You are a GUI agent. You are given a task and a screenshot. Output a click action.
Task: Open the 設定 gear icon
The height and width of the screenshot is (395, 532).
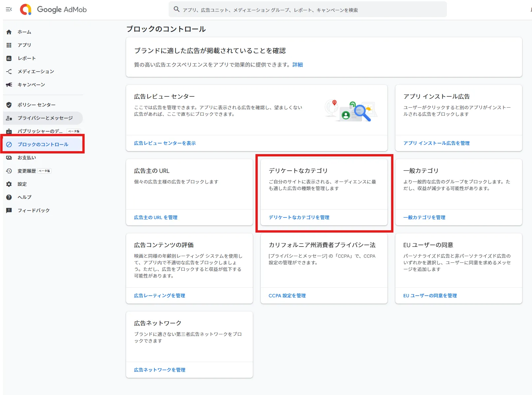tap(9, 184)
